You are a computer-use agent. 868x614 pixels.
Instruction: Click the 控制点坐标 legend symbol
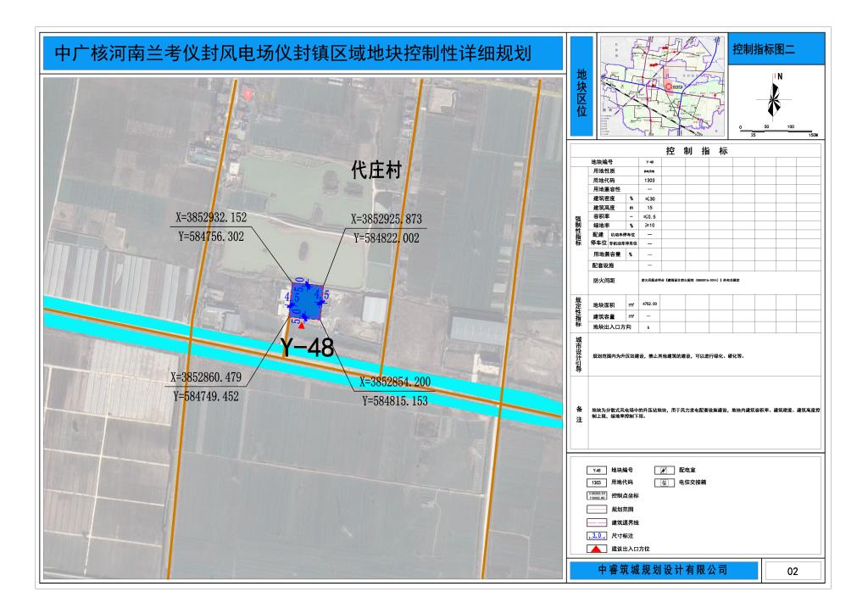point(596,496)
